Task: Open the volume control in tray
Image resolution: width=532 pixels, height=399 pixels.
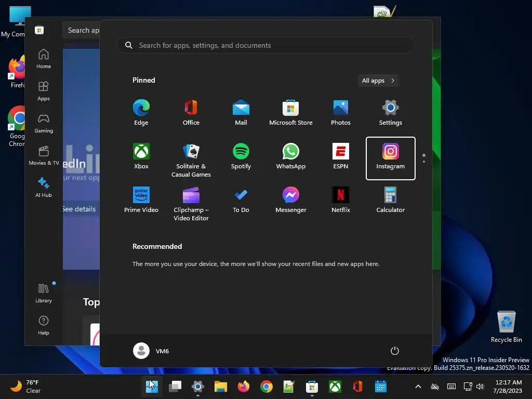Action: pyautogui.click(x=480, y=387)
